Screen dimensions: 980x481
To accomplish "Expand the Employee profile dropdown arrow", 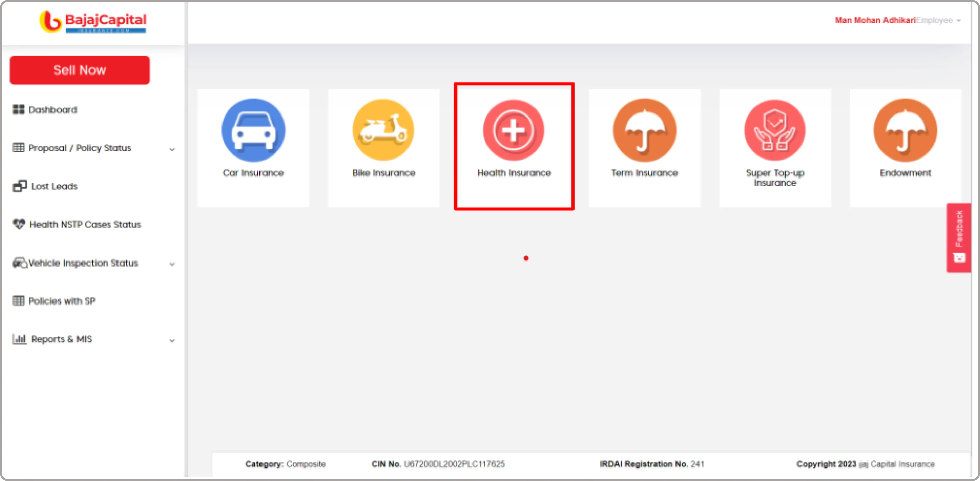I will click(x=958, y=21).
